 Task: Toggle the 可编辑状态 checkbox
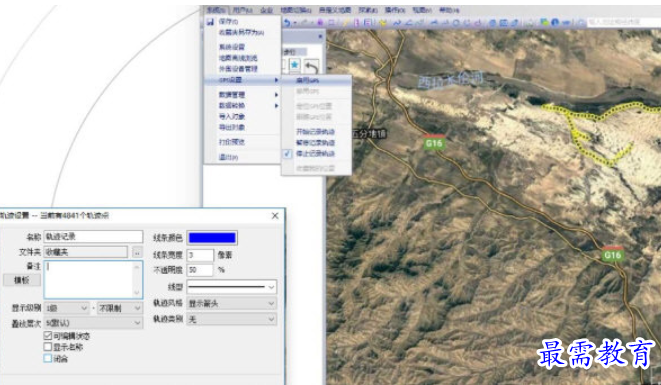(x=48, y=336)
